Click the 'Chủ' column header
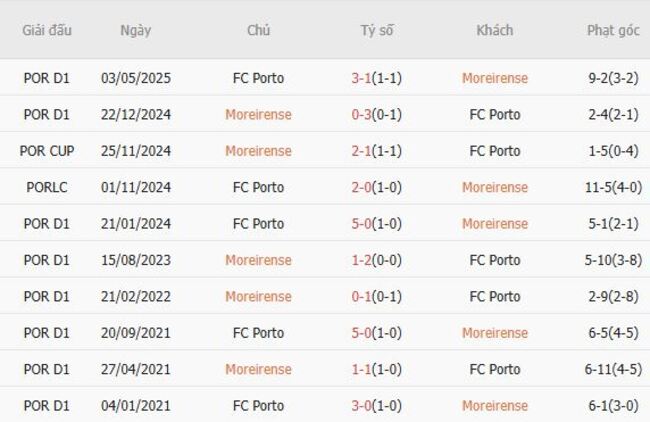This screenshot has width=650, height=422. pos(258,30)
